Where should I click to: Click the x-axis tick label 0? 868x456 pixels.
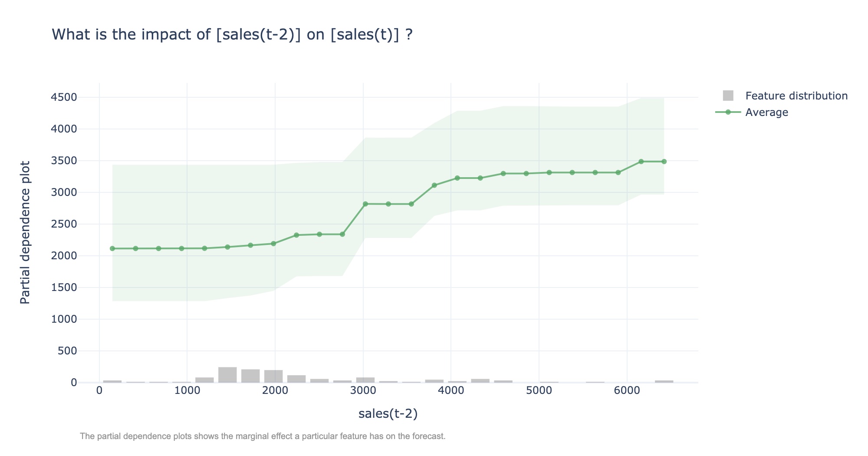(x=99, y=390)
